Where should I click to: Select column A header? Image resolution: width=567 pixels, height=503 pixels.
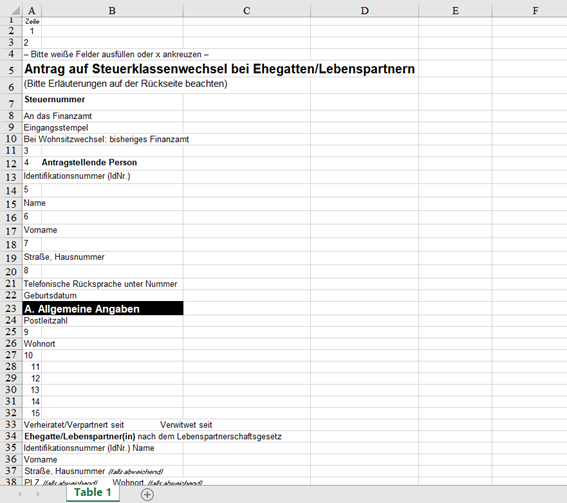coord(32,11)
